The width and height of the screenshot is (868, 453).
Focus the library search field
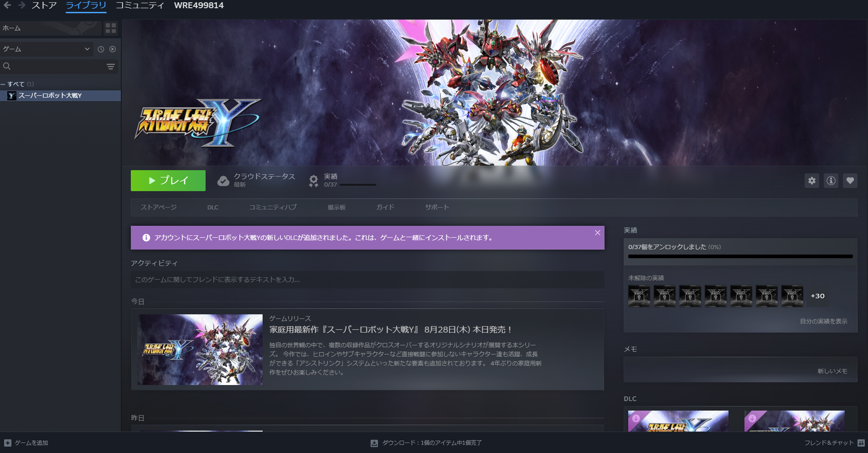click(x=52, y=67)
